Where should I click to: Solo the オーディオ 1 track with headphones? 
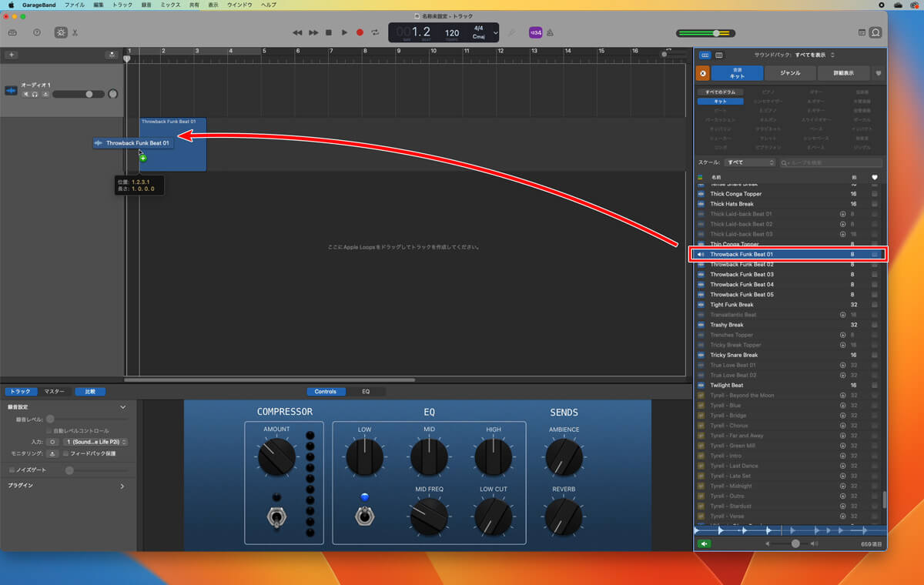tap(35, 94)
